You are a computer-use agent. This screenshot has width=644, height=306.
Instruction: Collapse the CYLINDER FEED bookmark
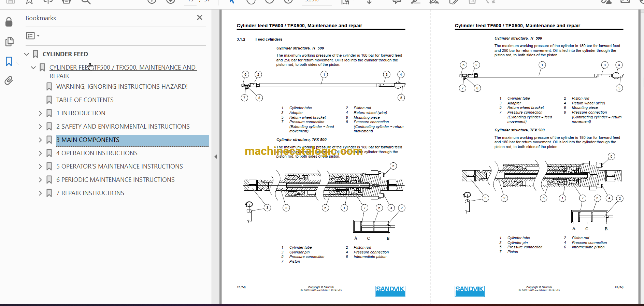point(27,54)
